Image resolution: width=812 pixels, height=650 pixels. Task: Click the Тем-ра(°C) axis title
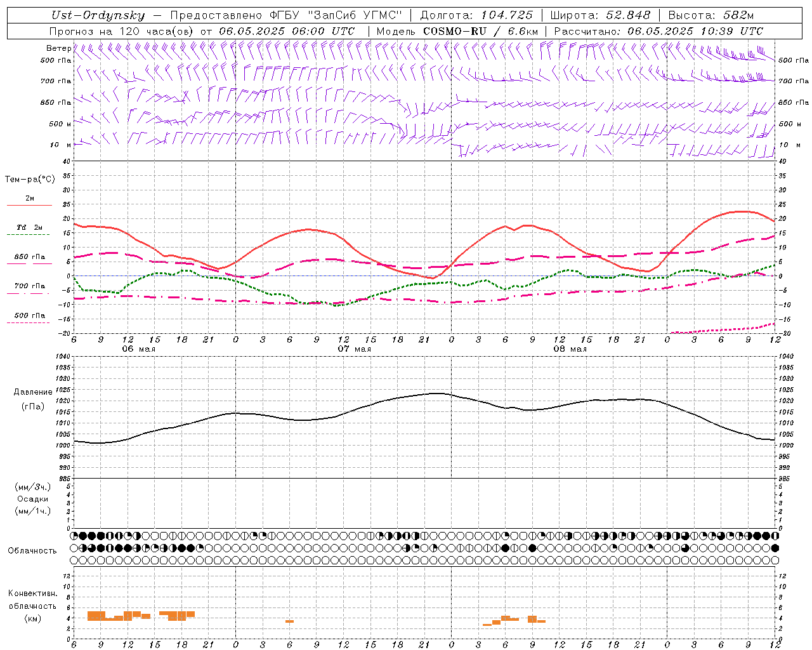30,180
